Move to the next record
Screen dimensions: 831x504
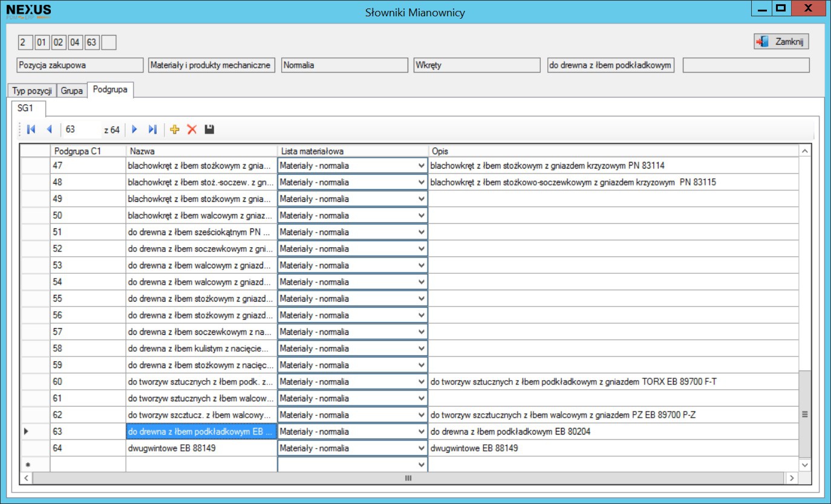(135, 129)
